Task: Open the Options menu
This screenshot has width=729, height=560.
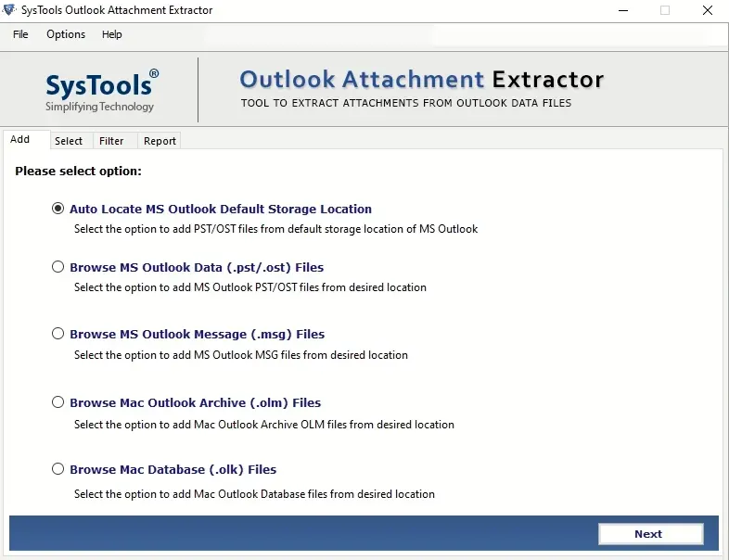Action: click(66, 34)
